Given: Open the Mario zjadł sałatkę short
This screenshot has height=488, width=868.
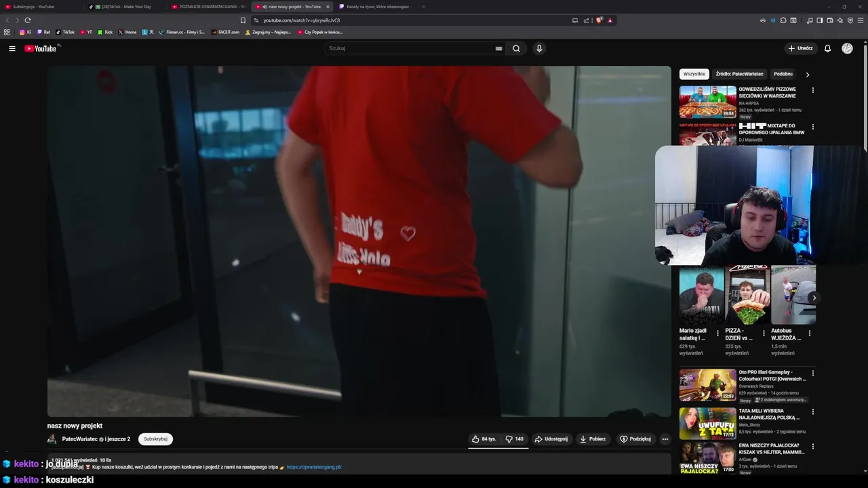Looking at the screenshot, I should (x=701, y=295).
